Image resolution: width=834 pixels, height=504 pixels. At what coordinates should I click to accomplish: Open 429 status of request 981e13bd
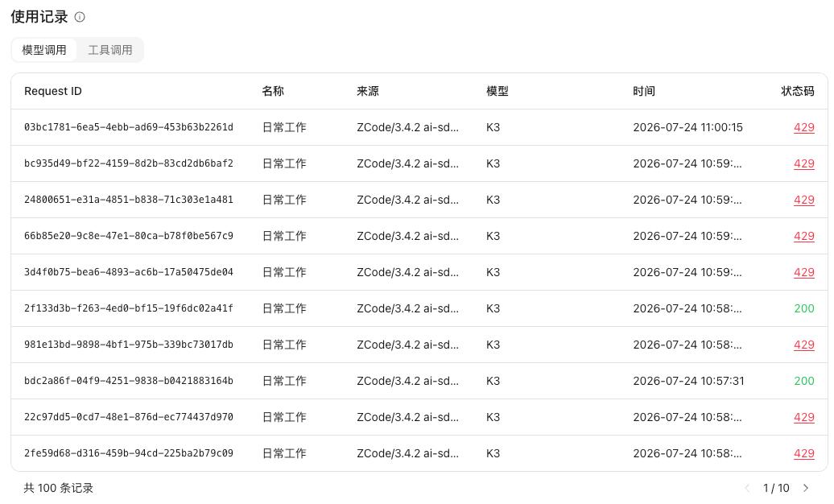[803, 345]
